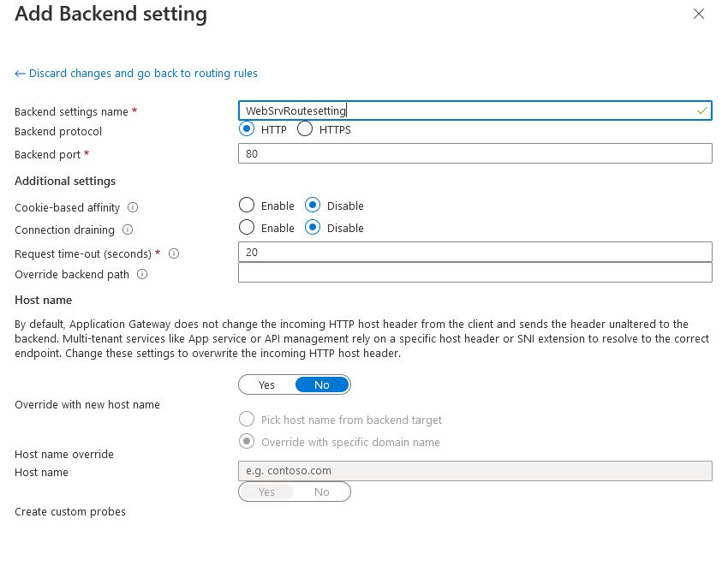
Task: Close the Add Backend setting pane
Action: click(x=699, y=15)
